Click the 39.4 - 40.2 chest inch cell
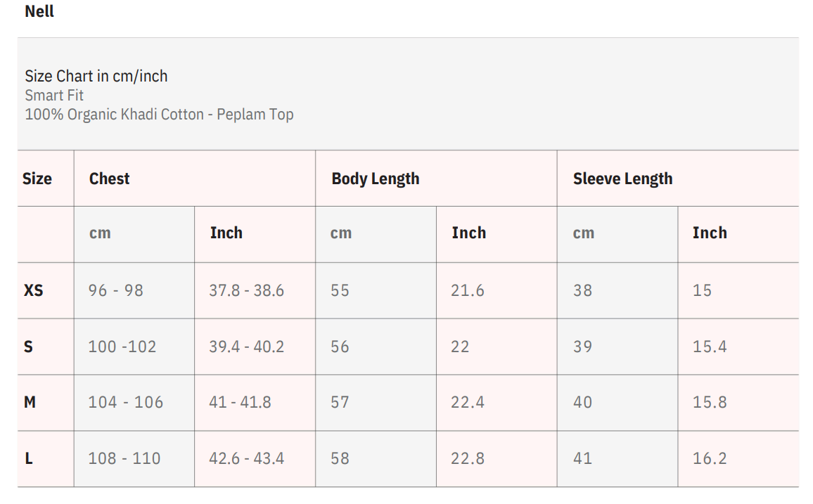 click(x=246, y=347)
